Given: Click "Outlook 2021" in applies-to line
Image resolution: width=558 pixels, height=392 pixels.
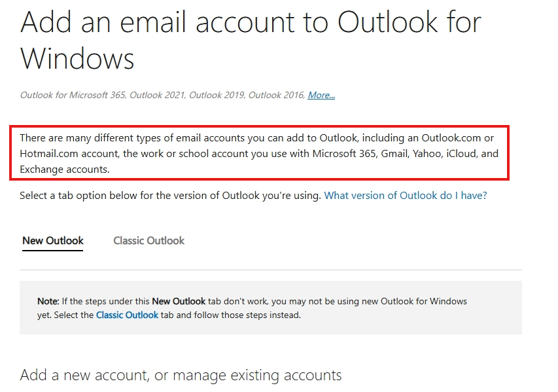Looking at the screenshot, I should [157, 95].
